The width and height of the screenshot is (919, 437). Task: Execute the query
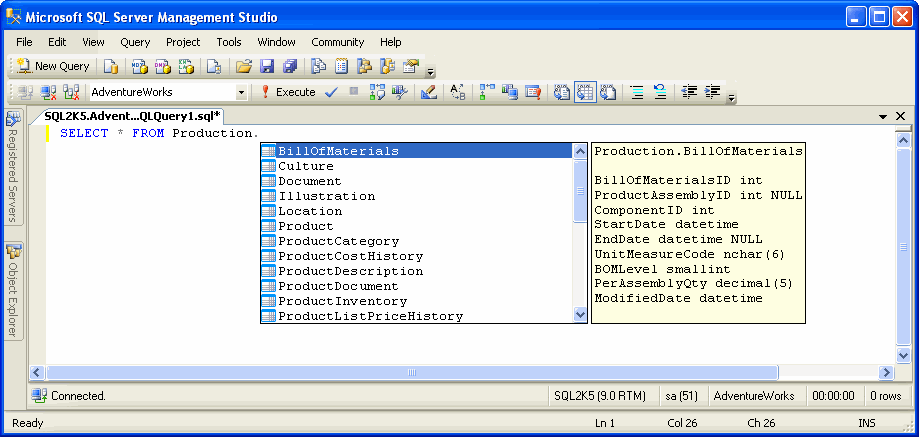(288, 92)
